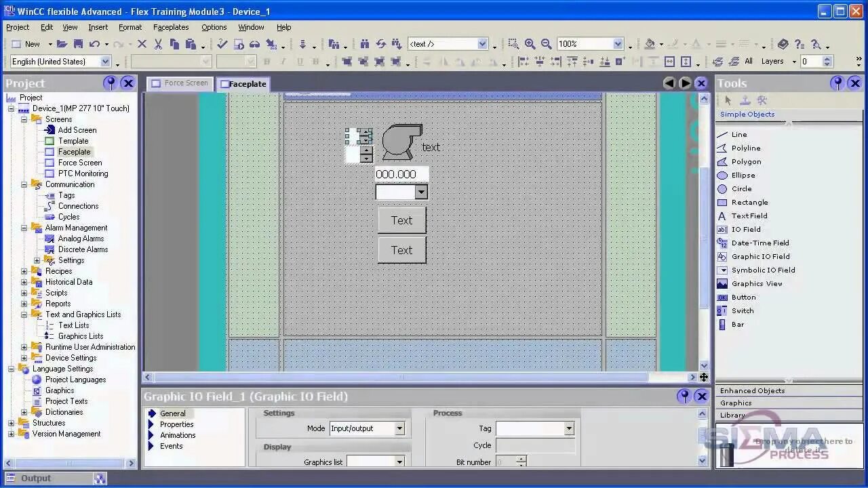Open the Project menu
This screenshot has width=868, height=488.
18,27
